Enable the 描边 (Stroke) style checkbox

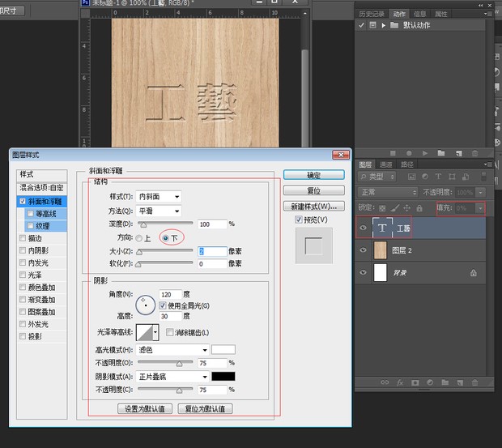(23, 239)
